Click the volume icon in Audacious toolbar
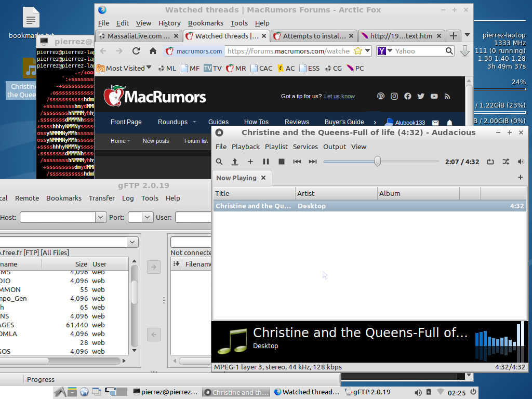 (521, 162)
